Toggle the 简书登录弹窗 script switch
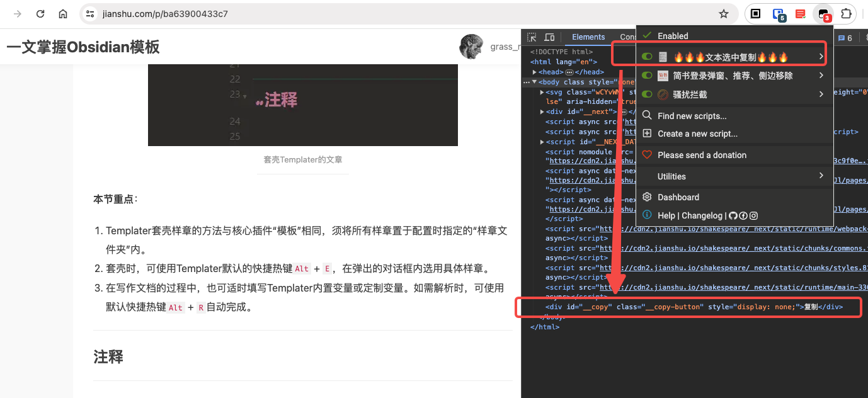Image resolution: width=868 pixels, height=398 pixels. coord(647,76)
